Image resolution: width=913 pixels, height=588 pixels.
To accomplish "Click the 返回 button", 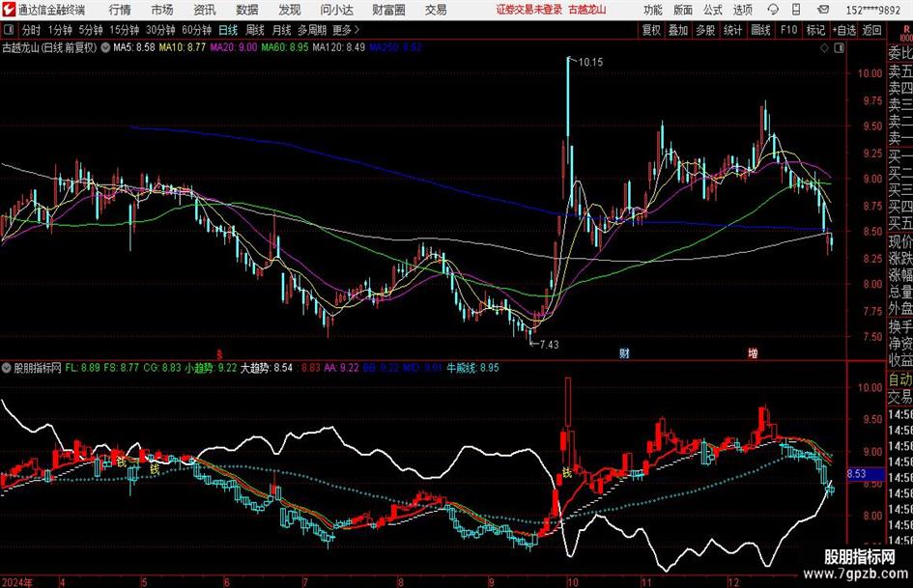I will tap(871, 30).
